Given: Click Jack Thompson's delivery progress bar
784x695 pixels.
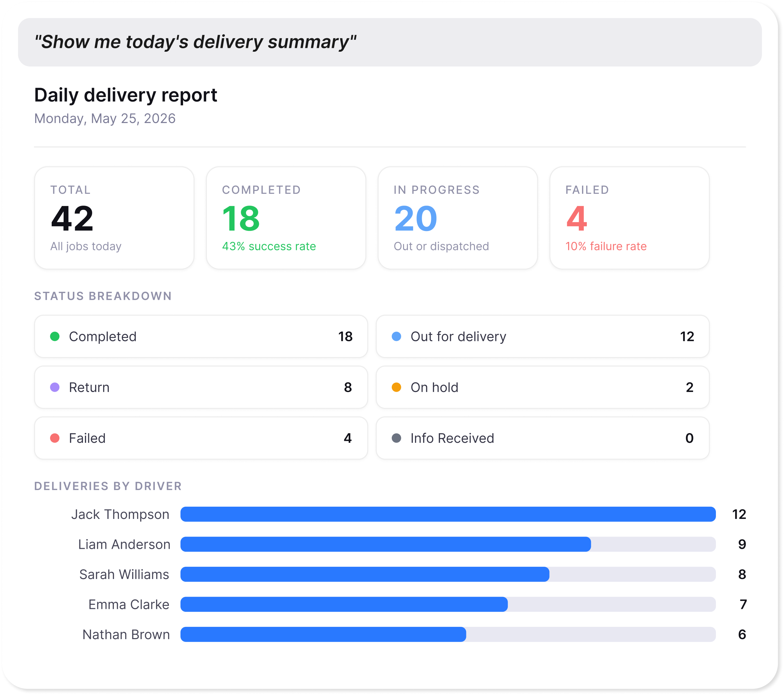Looking at the screenshot, I should coord(448,514).
